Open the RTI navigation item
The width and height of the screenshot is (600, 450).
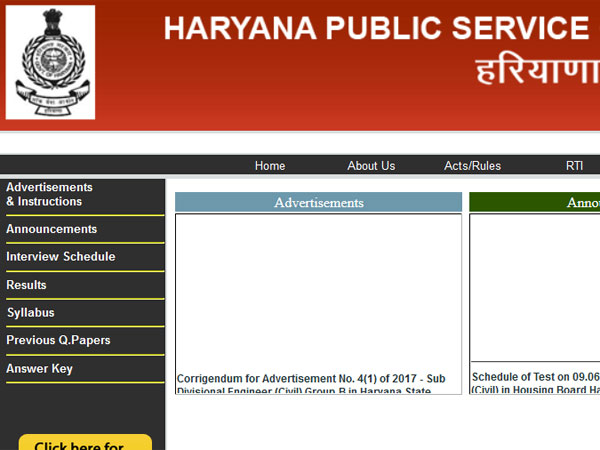click(x=574, y=166)
